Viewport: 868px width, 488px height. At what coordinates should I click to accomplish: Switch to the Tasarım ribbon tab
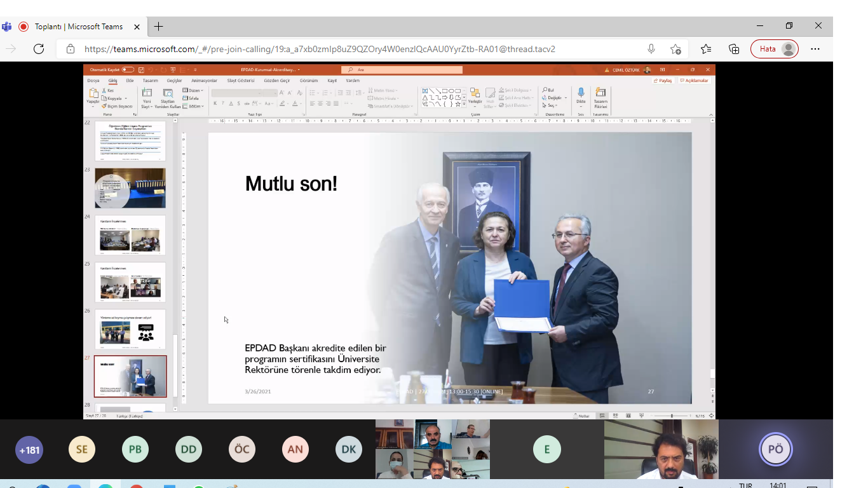pos(150,81)
